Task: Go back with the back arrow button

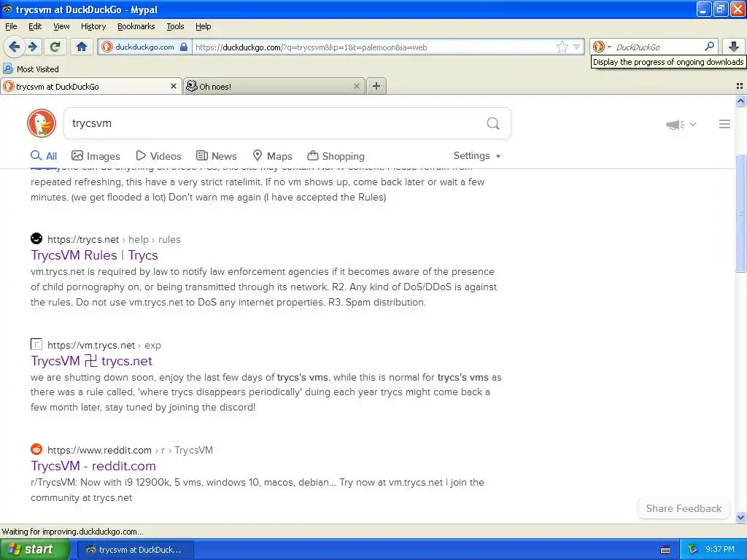Action: (x=14, y=47)
